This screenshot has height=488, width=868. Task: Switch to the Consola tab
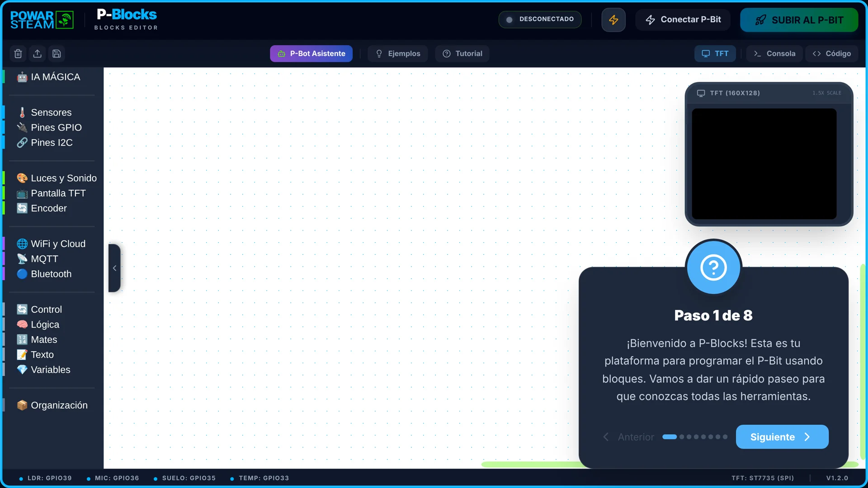pos(774,54)
